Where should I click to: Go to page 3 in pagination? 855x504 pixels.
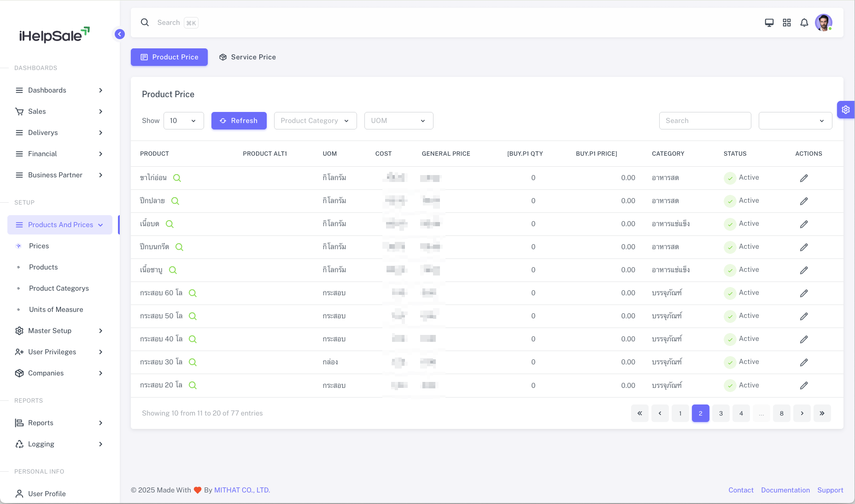pos(720,413)
